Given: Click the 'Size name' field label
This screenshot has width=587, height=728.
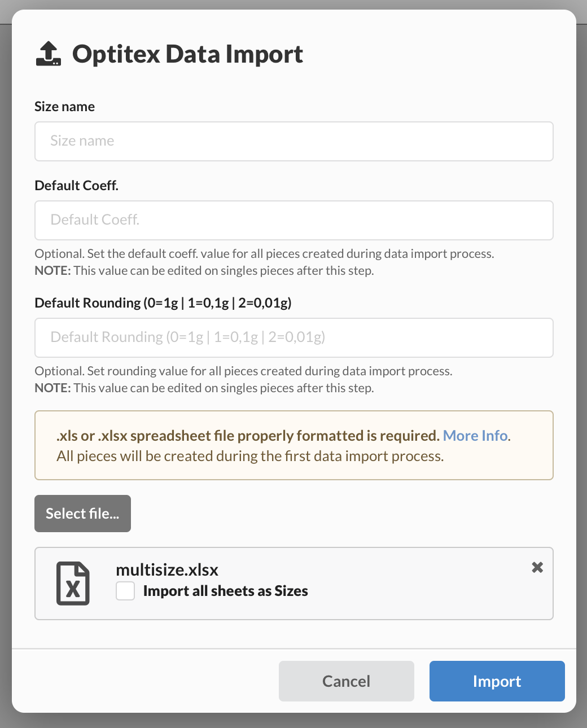Looking at the screenshot, I should 64,107.
